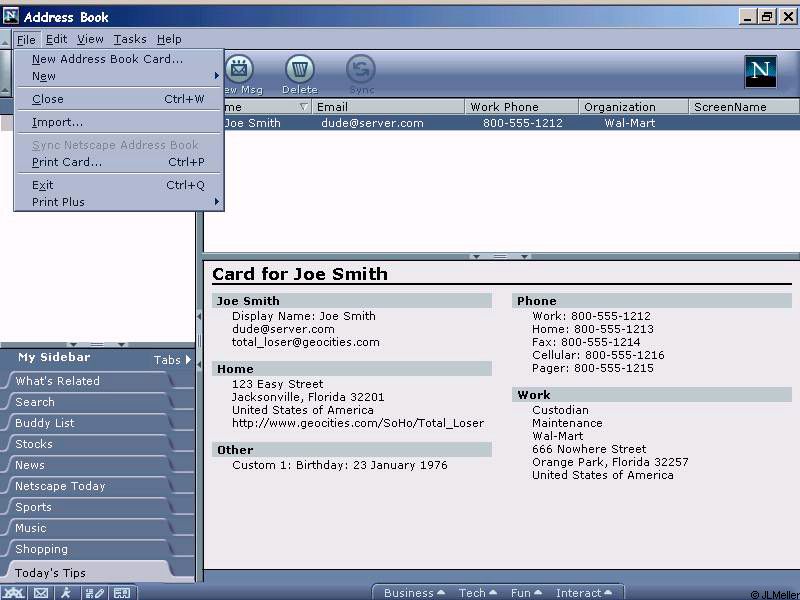Sort by the Email column header
The height and width of the screenshot is (600, 800).
[388, 107]
